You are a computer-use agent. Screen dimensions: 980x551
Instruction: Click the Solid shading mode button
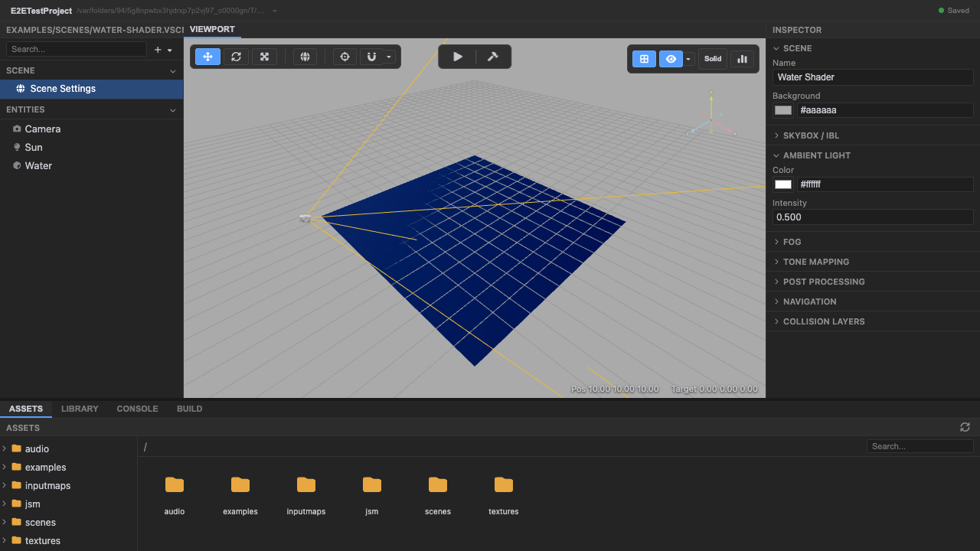pyautogui.click(x=713, y=59)
